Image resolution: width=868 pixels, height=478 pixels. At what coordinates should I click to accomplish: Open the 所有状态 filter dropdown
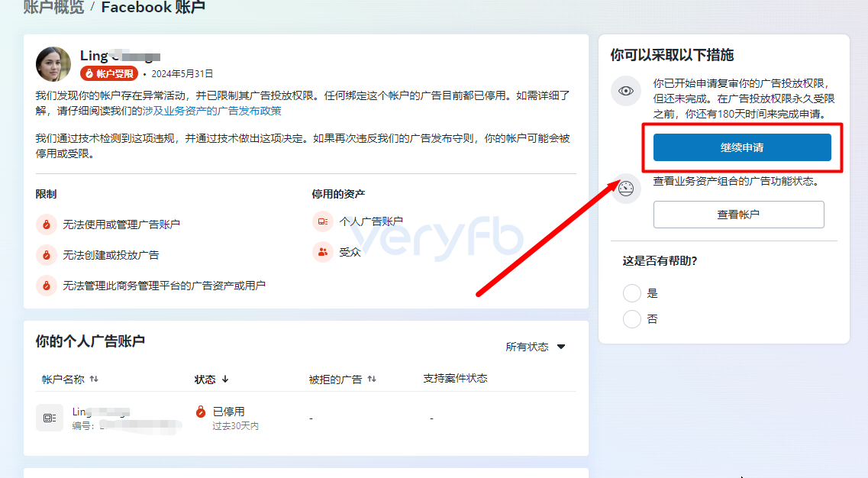point(535,347)
